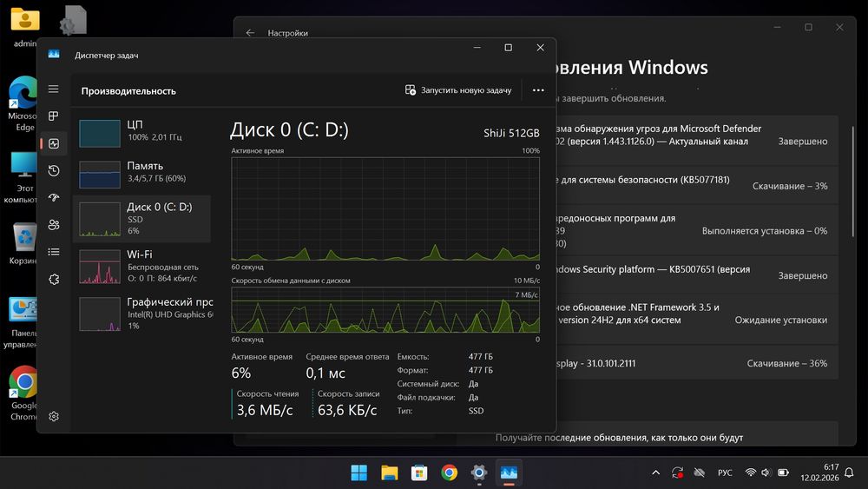Open File Explorer from the taskbar
868x489 pixels.
pos(389,473)
